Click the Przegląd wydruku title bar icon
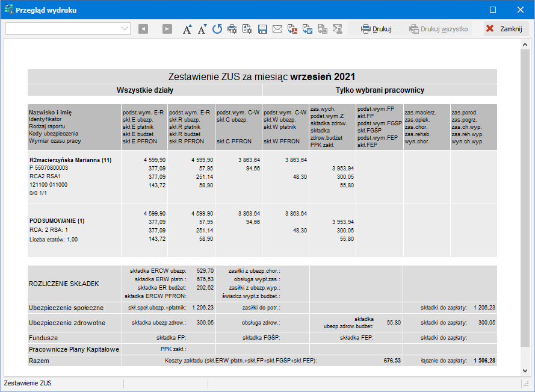The width and height of the screenshot is (535, 392). click(8, 10)
